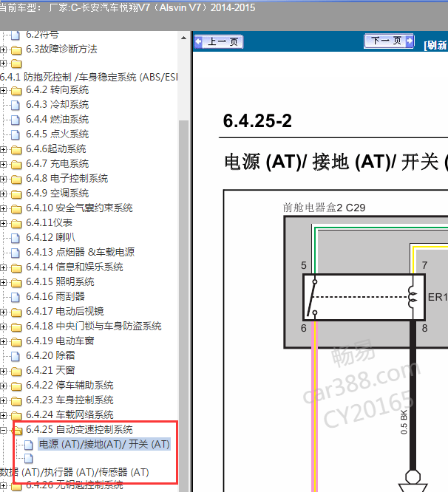The height and width of the screenshot is (492, 448).
Task: Open the 6.4.12 喇叭 page
Action: pos(50,238)
